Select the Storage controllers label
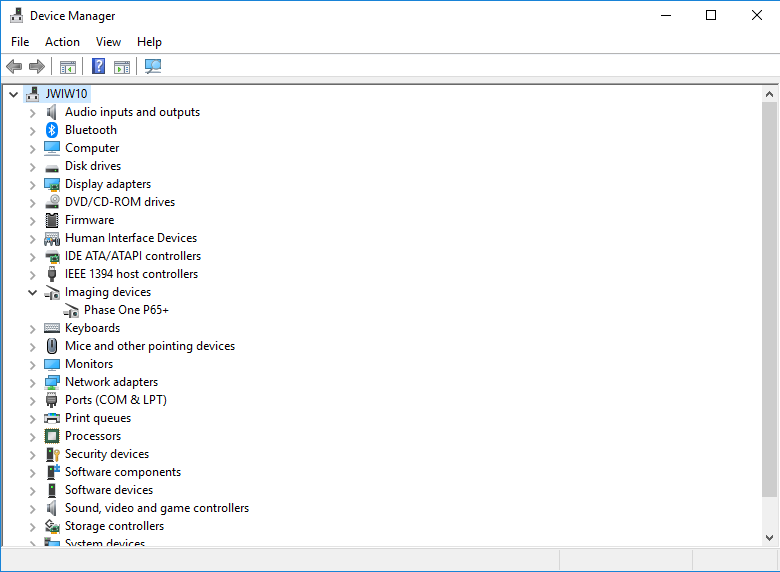 pos(114,526)
